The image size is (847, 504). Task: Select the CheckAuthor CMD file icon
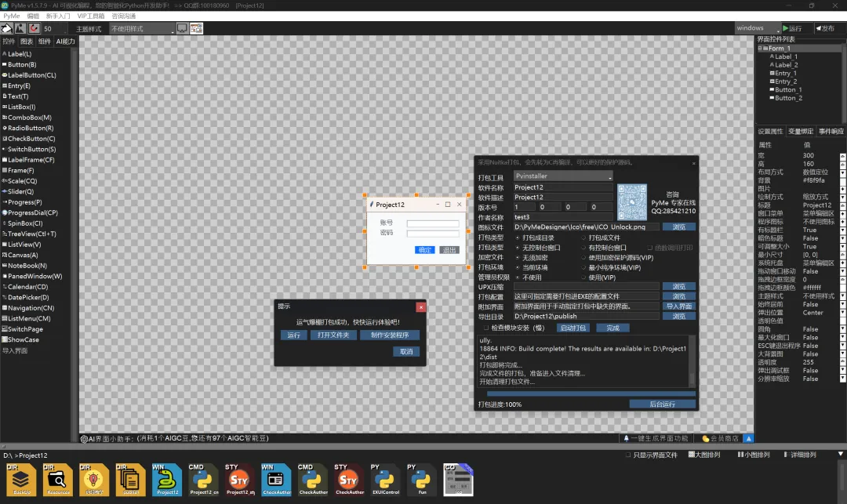click(313, 480)
